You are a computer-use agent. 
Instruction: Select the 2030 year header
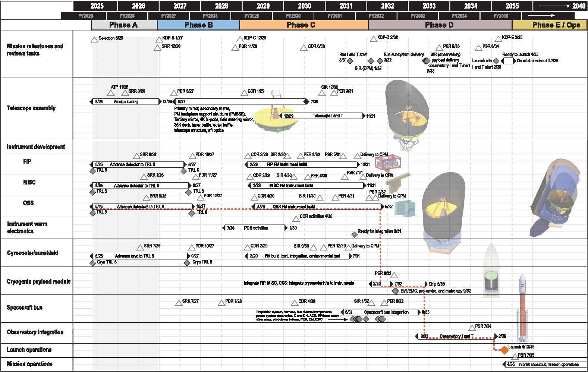(305, 6)
